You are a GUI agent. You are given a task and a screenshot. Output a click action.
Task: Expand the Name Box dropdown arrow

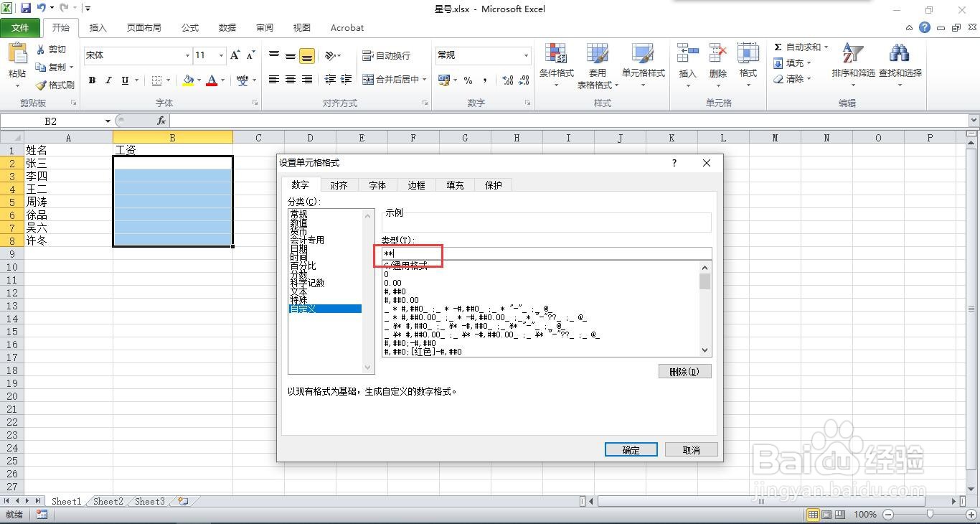[x=108, y=121]
